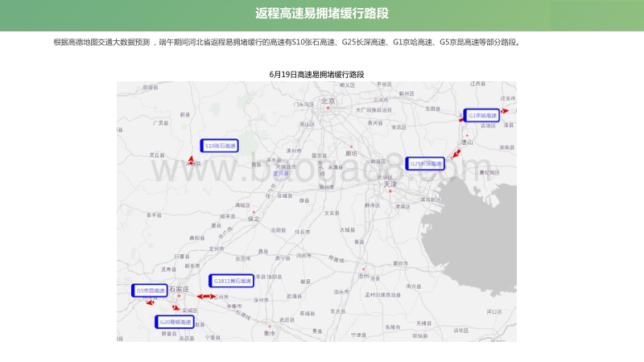Click the G25长深高速 map label
The image size is (644, 362).
pyautogui.click(x=425, y=164)
